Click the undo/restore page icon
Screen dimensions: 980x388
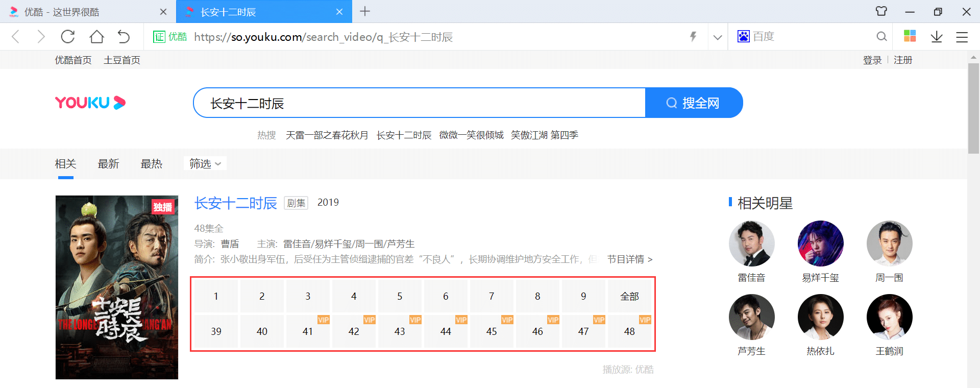124,37
